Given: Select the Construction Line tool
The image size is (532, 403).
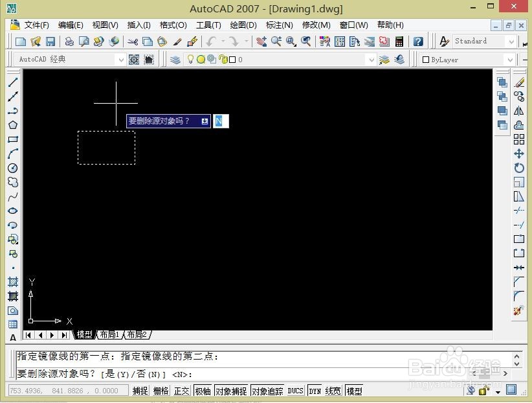Looking at the screenshot, I should point(13,97).
